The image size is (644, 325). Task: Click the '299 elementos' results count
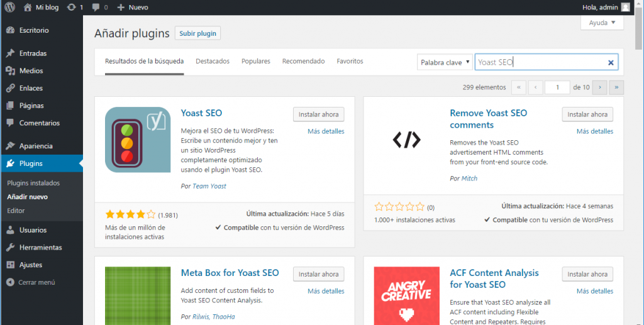(484, 87)
